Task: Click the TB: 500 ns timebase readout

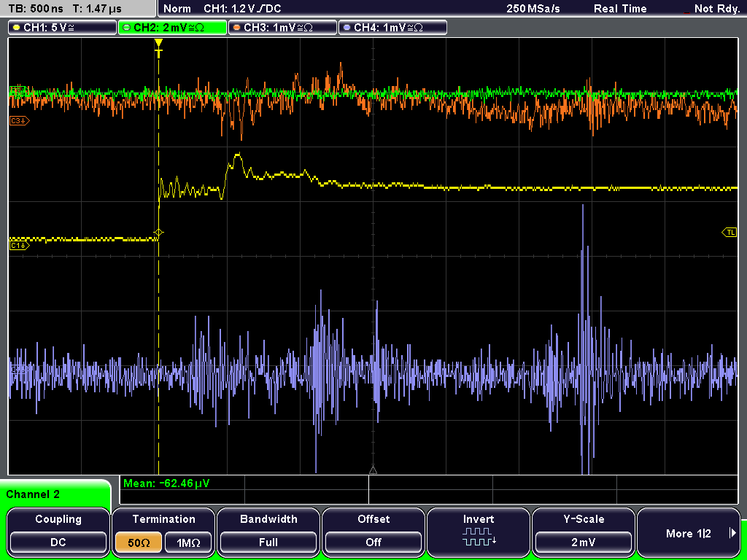Action: click(36, 9)
